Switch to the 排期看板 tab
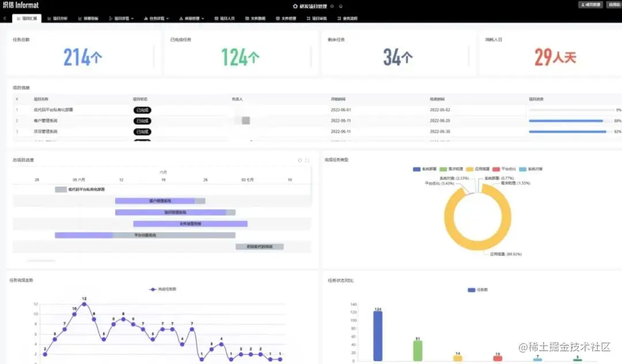 tap(88, 18)
